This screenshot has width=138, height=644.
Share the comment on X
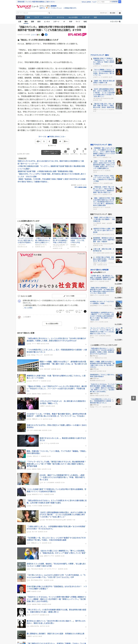85,311
